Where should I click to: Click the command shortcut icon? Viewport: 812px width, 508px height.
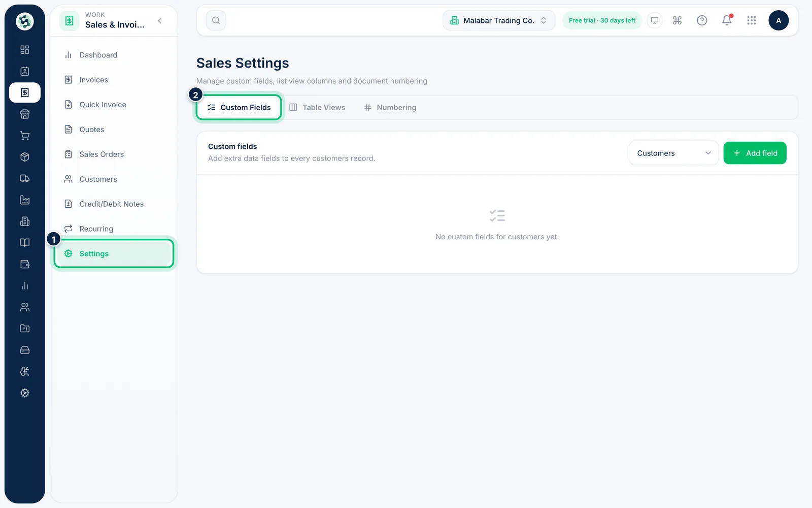677,20
